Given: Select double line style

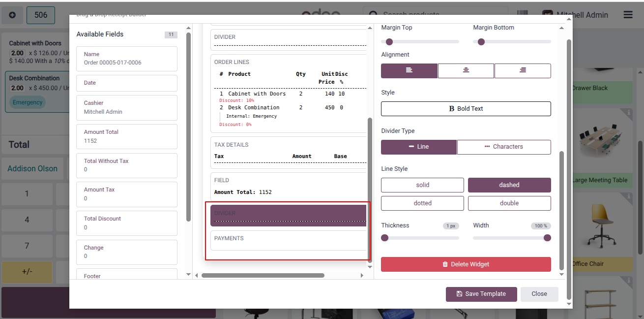Looking at the screenshot, I should (509, 203).
